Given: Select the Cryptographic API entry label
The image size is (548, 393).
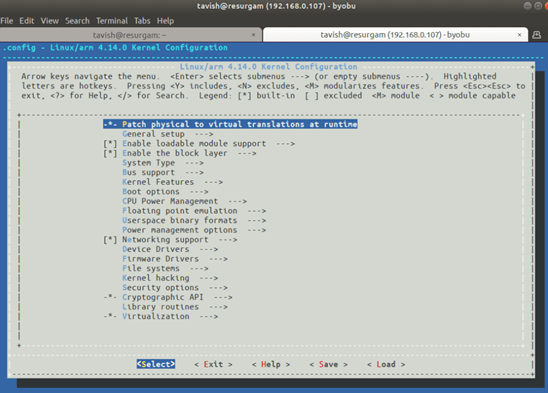Looking at the screenshot, I should tap(163, 297).
